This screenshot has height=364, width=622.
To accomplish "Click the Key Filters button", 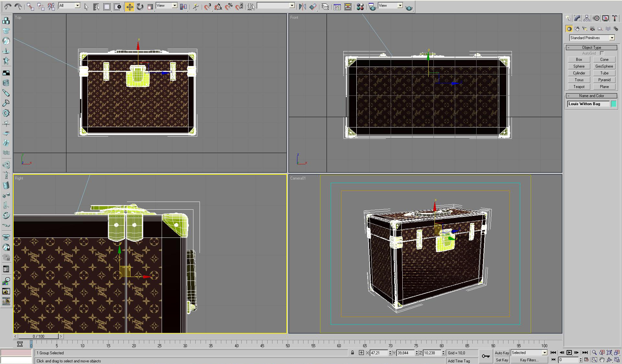I will 529,360.
